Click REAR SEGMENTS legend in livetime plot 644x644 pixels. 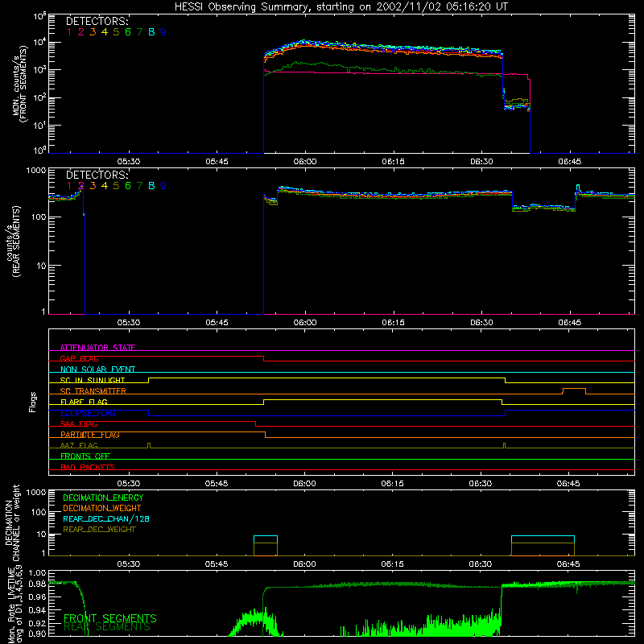[x=107, y=627]
